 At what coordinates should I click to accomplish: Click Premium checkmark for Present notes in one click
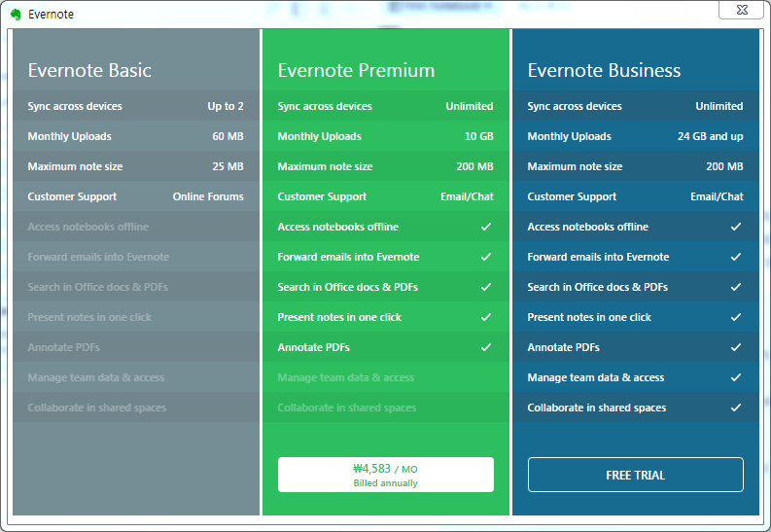(486, 317)
